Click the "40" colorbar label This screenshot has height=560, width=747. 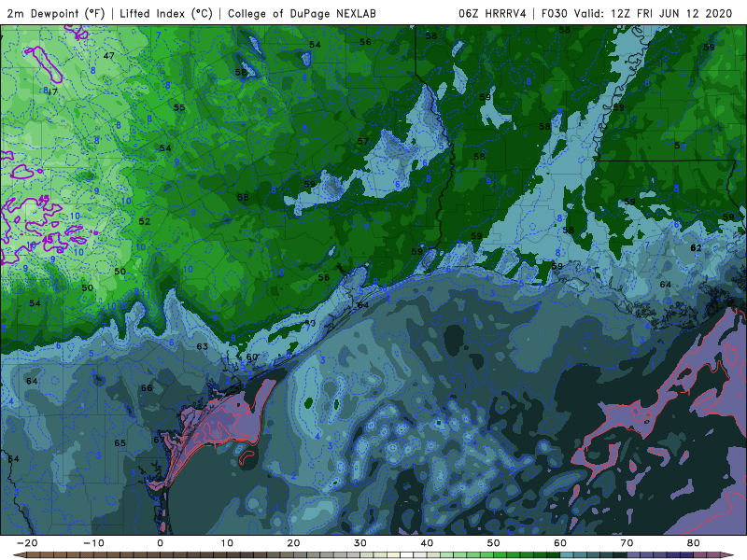tap(427, 543)
